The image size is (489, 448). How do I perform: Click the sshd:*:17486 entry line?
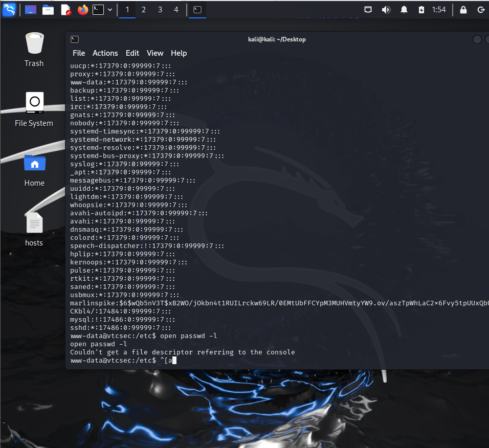point(120,328)
